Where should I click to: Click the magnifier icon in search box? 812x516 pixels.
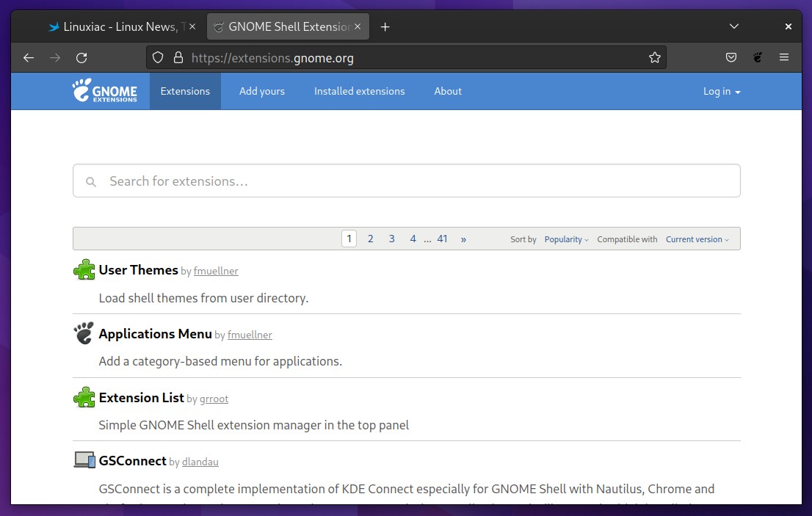pyautogui.click(x=91, y=181)
